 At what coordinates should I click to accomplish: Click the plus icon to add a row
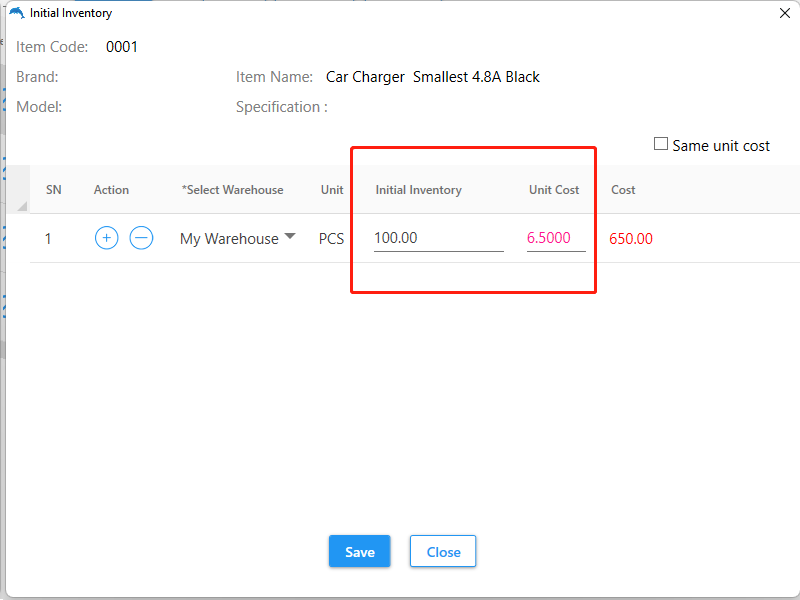click(x=107, y=238)
